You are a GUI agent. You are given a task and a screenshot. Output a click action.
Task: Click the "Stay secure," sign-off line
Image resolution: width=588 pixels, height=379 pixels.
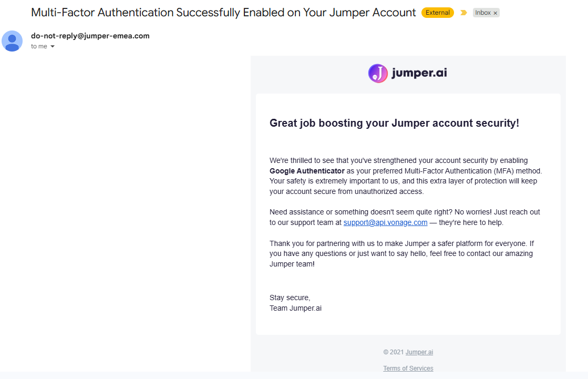pos(290,298)
